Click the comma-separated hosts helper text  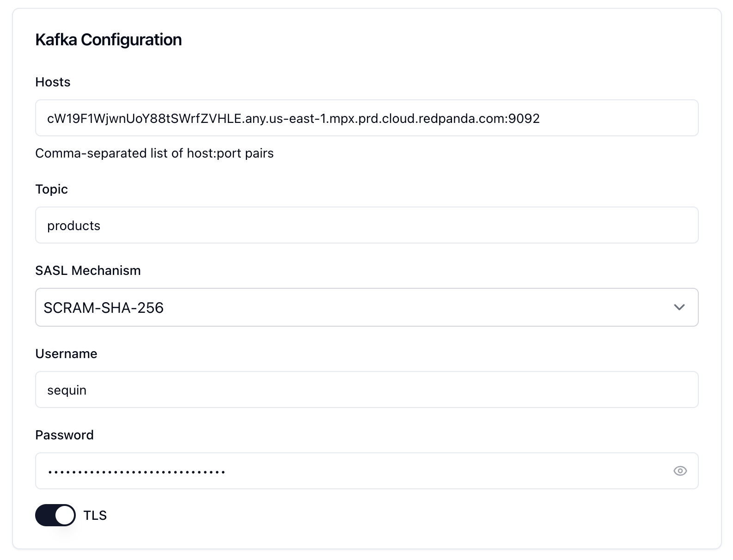pyautogui.click(x=154, y=153)
